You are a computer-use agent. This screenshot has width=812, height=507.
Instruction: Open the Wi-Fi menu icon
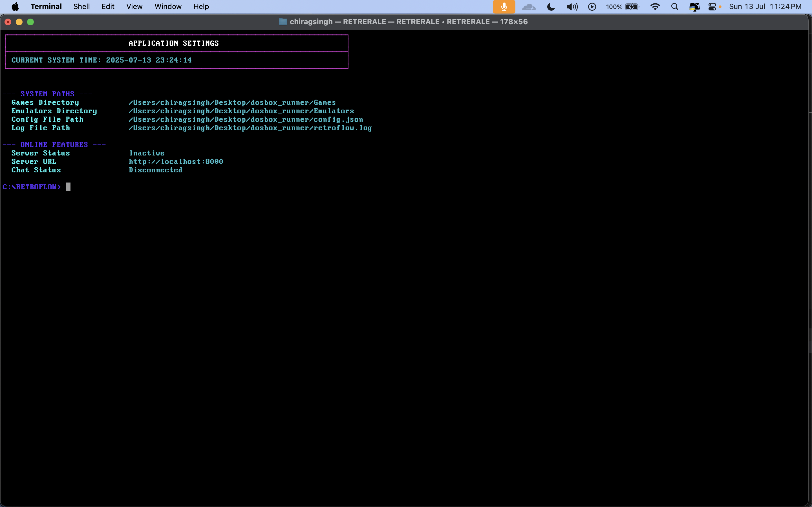coord(655,7)
